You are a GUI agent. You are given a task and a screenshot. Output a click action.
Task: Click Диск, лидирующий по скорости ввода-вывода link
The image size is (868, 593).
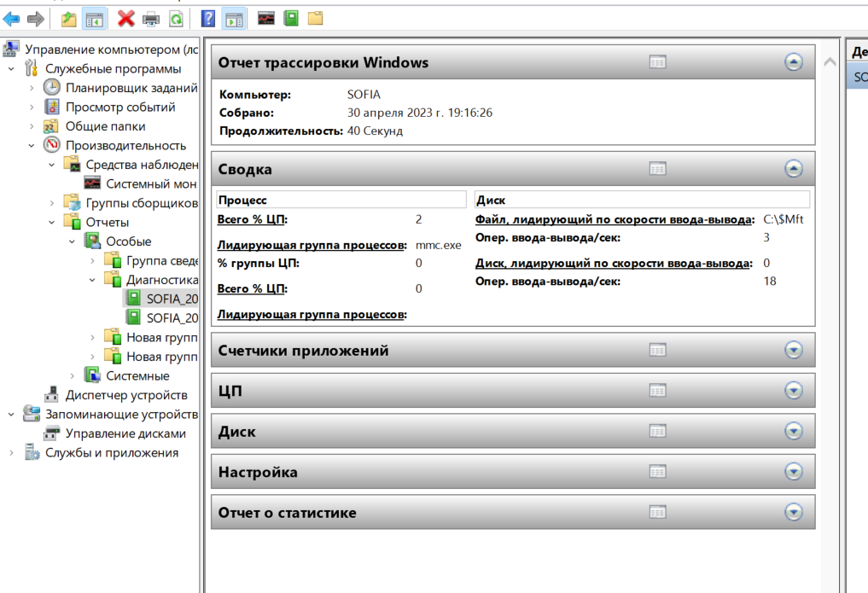click(x=614, y=264)
